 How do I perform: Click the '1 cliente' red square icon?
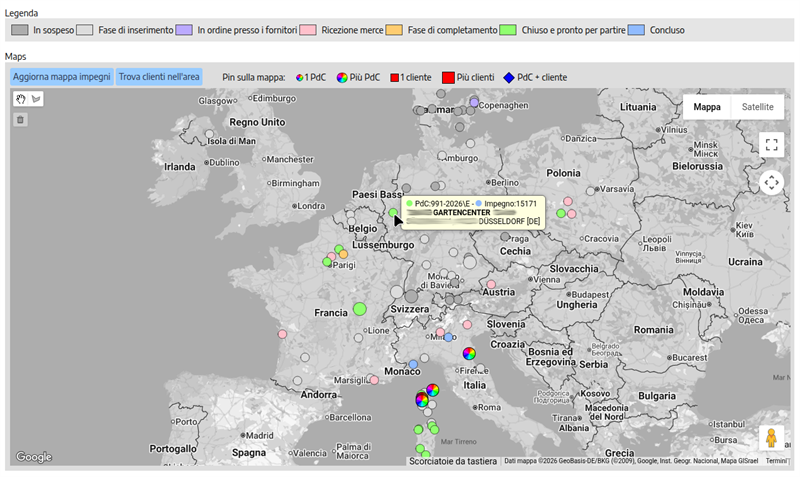pos(394,78)
